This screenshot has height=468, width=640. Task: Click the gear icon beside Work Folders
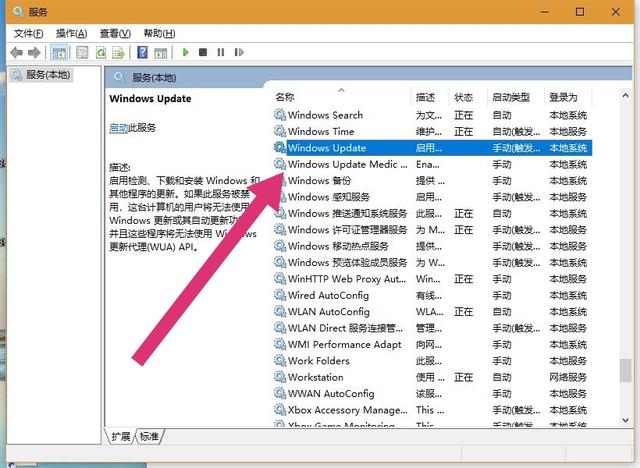[280, 360]
